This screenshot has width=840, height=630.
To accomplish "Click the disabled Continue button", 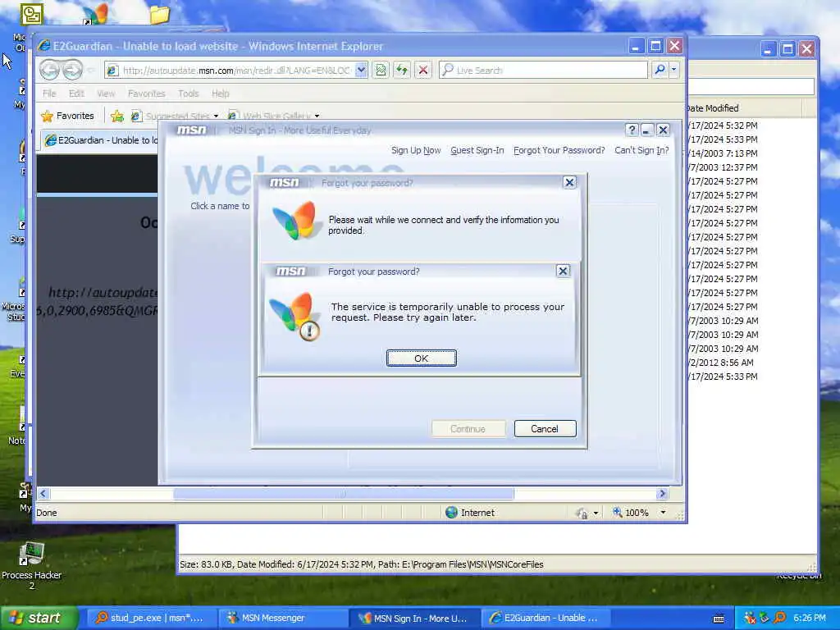I will click(x=468, y=428).
